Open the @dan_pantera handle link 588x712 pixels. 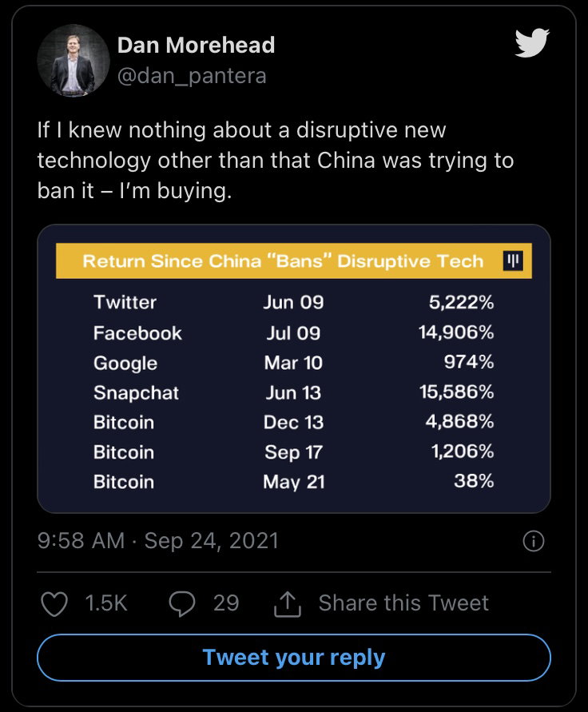pos(192,76)
